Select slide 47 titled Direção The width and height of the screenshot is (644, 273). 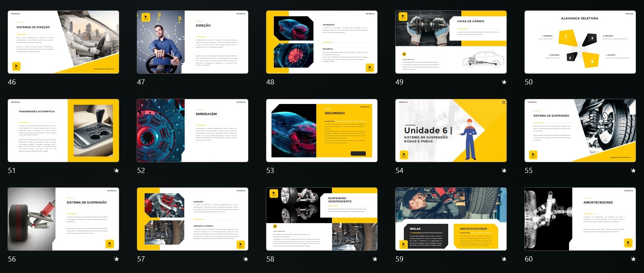pyautogui.click(x=193, y=42)
